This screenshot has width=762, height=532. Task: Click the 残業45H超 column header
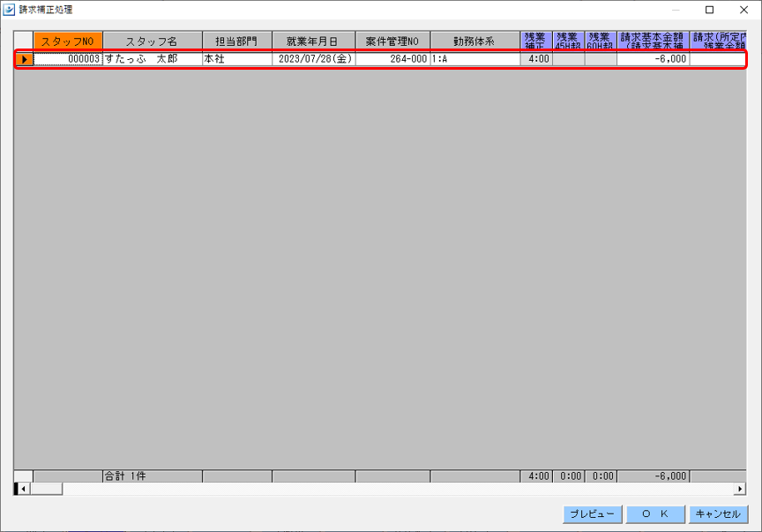pos(569,41)
